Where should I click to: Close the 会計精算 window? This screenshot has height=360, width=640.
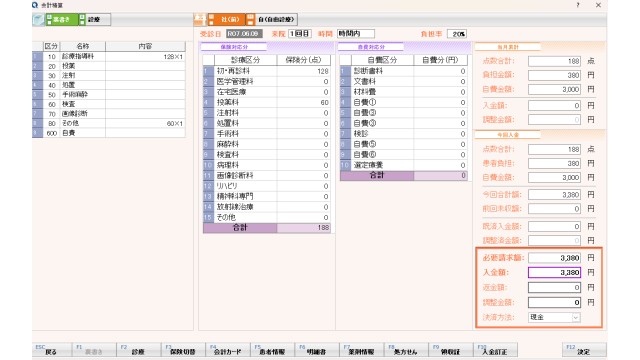[598, 5]
